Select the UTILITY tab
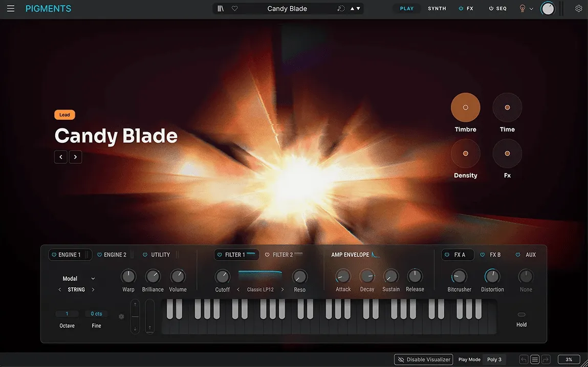This screenshot has height=367, width=588. click(x=161, y=255)
